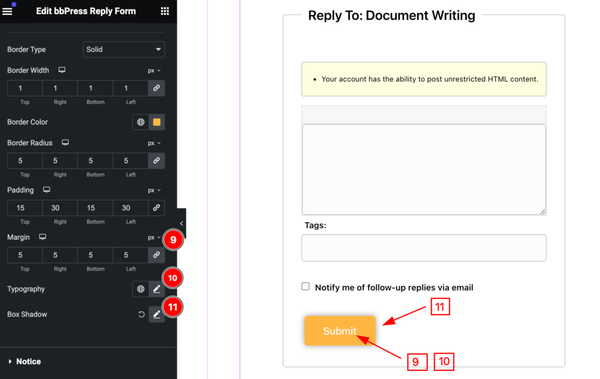Click into the Tags input field
The image size is (600, 379).
[424, 248]
